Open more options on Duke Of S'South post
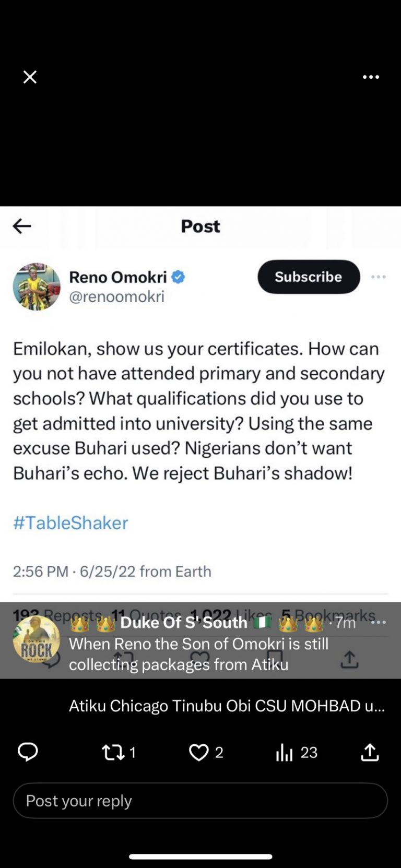 (379, 622)
